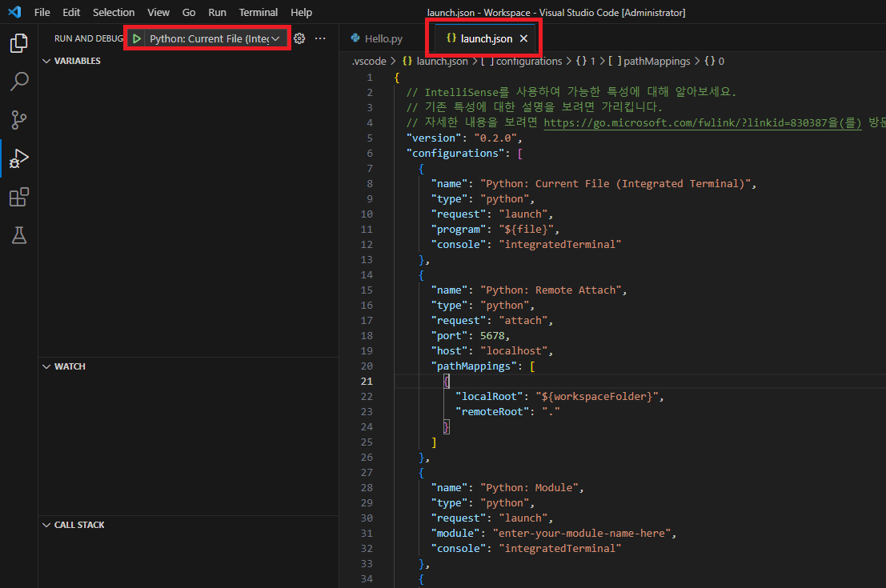Click "Python: Current File (Integrated Terminal)" value
The image size is (886, 588).
[616, 183]
